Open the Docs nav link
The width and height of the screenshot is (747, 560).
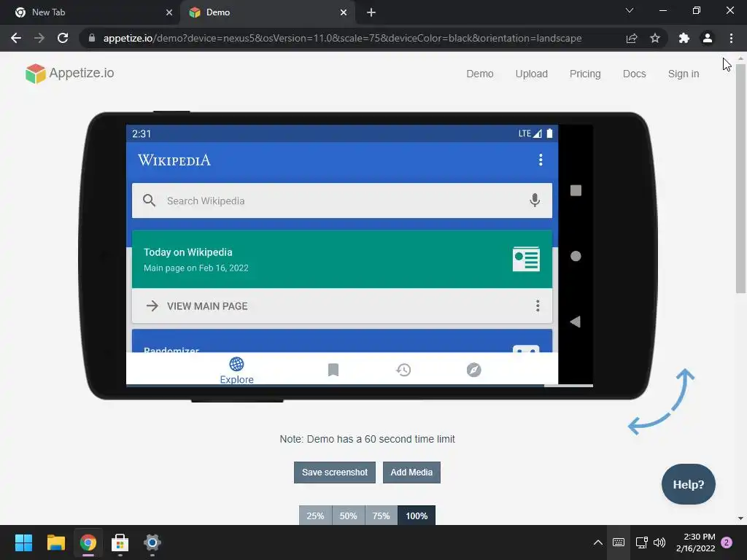click(634, 74)
